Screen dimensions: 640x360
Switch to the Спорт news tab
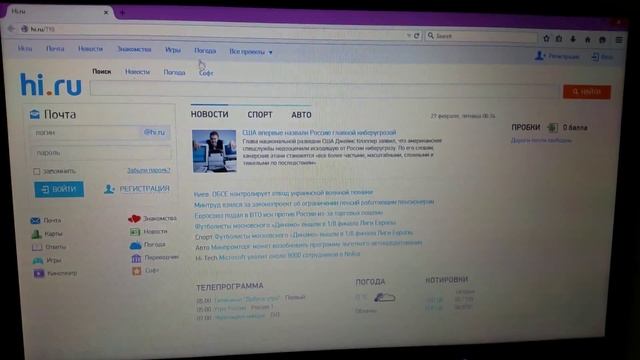pyautogui.click(x=260, y=115)
